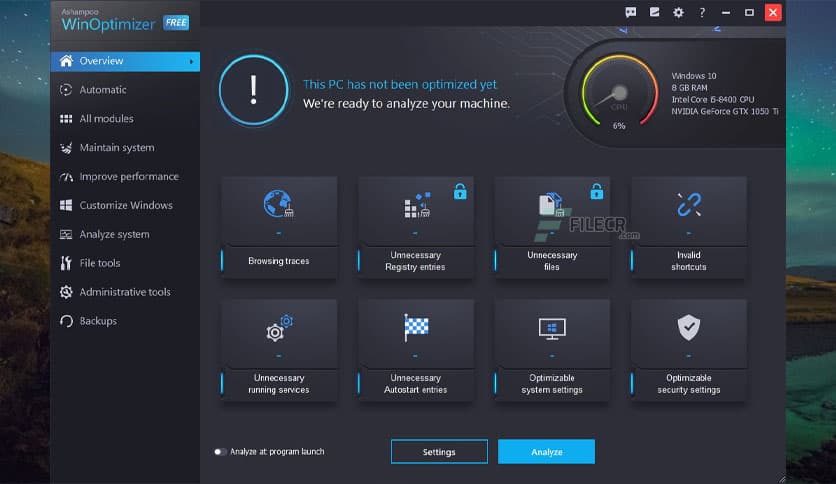Image resolution: width=836 pixels, height=484 pixels.
Task: Click the File tools icon
Action: 66,263
